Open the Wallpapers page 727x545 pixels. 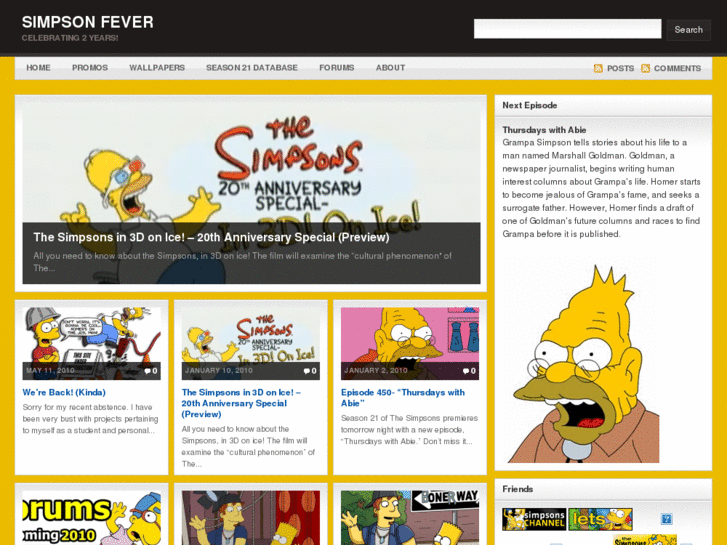point(157,68)
